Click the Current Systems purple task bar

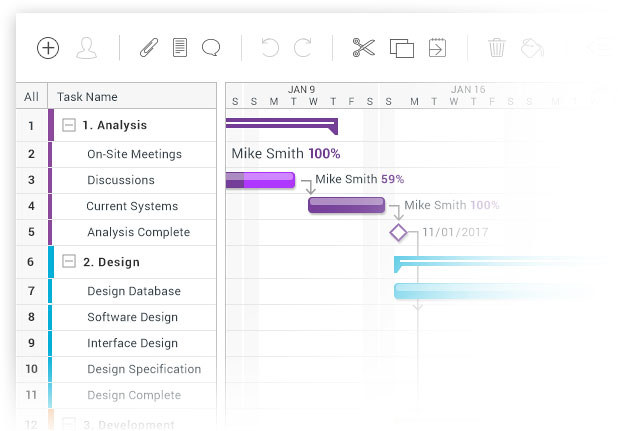click(x=346, y=205)
